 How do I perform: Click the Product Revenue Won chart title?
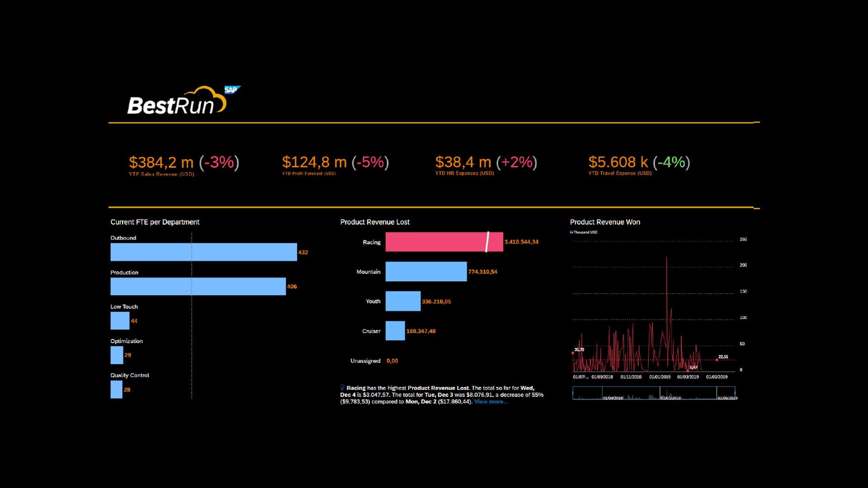605,222
